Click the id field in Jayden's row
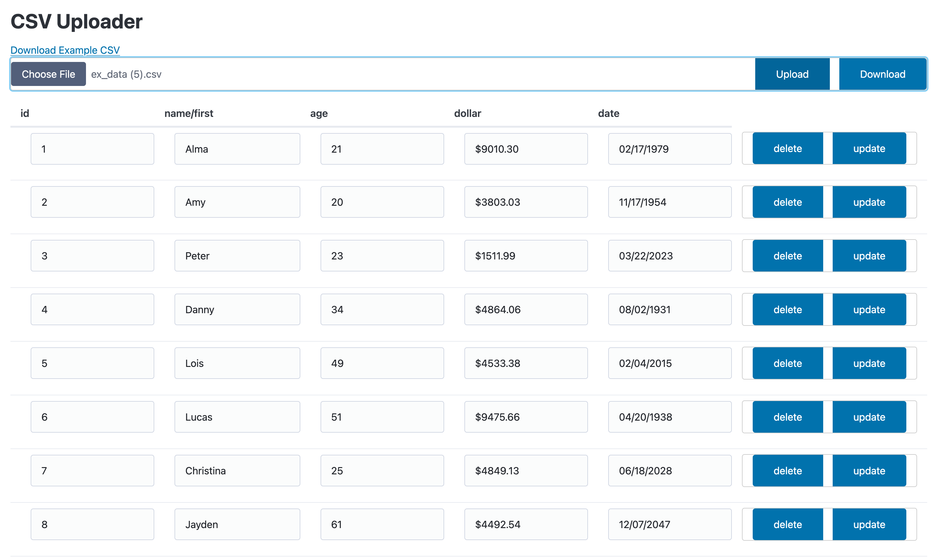937x560 pixels. [x=92, y=524]
